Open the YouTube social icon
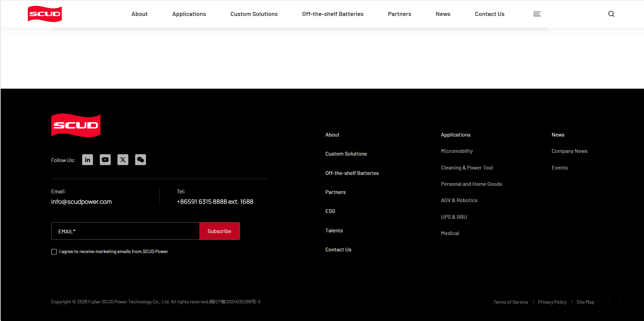Screen dimensions: 644x321 click(x=105, y=160)
